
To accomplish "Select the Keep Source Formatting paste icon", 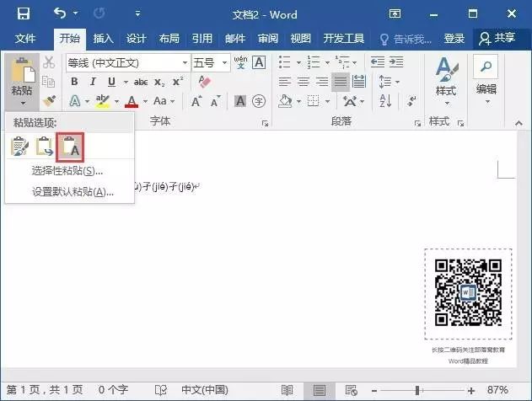I will [x=20, y=147].
